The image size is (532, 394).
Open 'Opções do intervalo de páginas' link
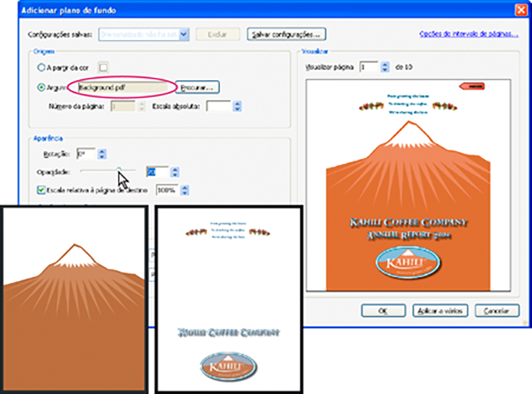pyautogui.click(x=469, y=33)
